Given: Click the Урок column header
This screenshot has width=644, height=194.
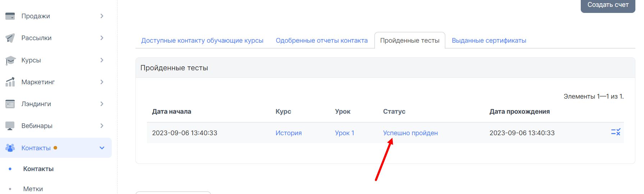Looking at the screenshot, I should click(x=343, y=112).
